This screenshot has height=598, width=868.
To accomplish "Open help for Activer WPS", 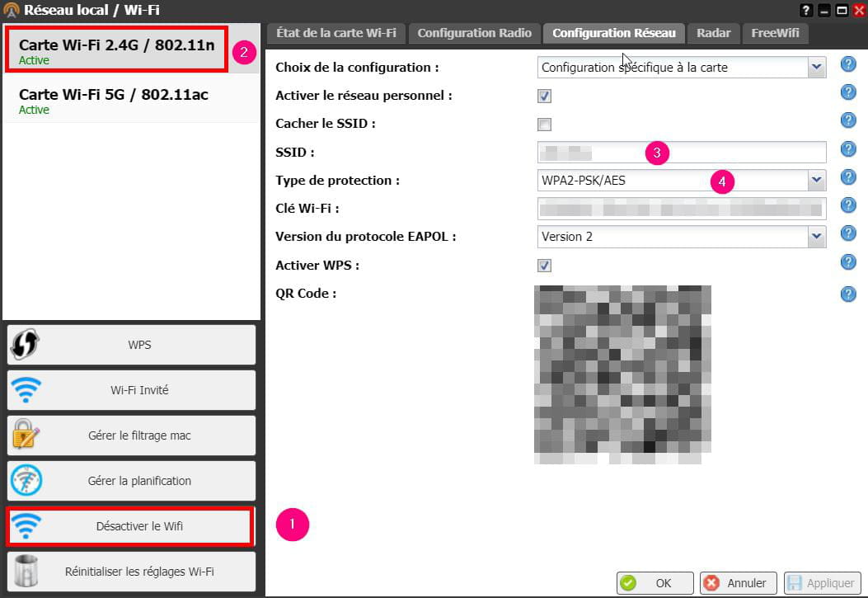I will 848,261.
